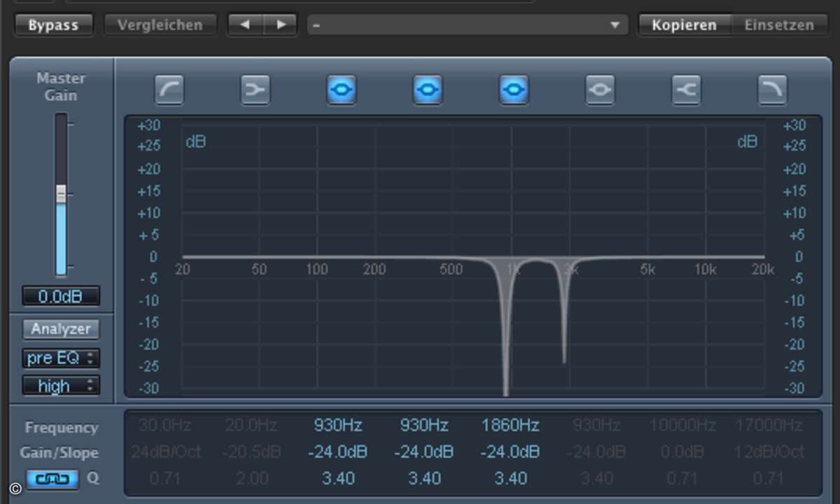
Task: Toggle the Q link button
Action: click(x=52, y=479)
